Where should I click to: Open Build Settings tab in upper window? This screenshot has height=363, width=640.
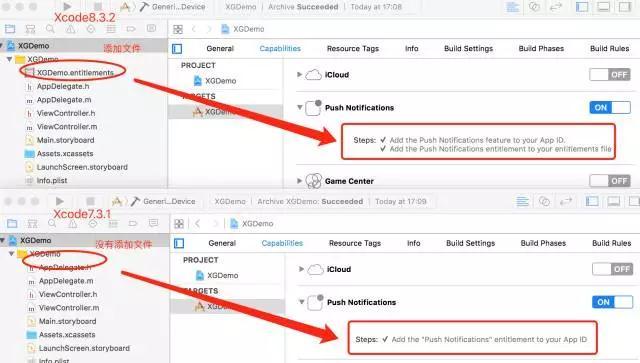(x=468, y=49)
